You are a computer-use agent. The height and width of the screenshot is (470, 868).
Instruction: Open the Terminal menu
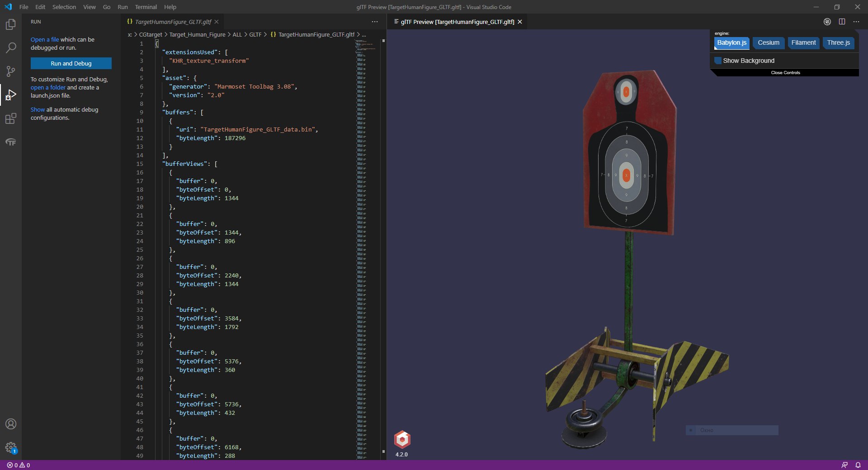click(146, 7)
